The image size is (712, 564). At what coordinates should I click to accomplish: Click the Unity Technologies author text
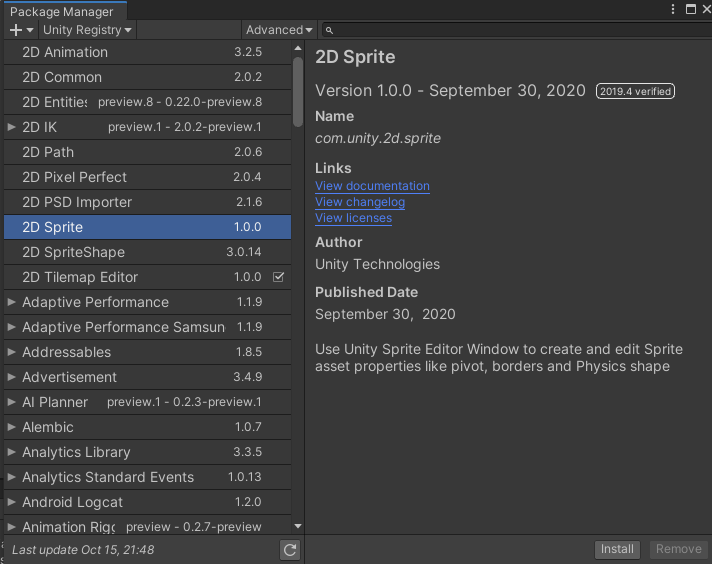(x=377, y=264)
